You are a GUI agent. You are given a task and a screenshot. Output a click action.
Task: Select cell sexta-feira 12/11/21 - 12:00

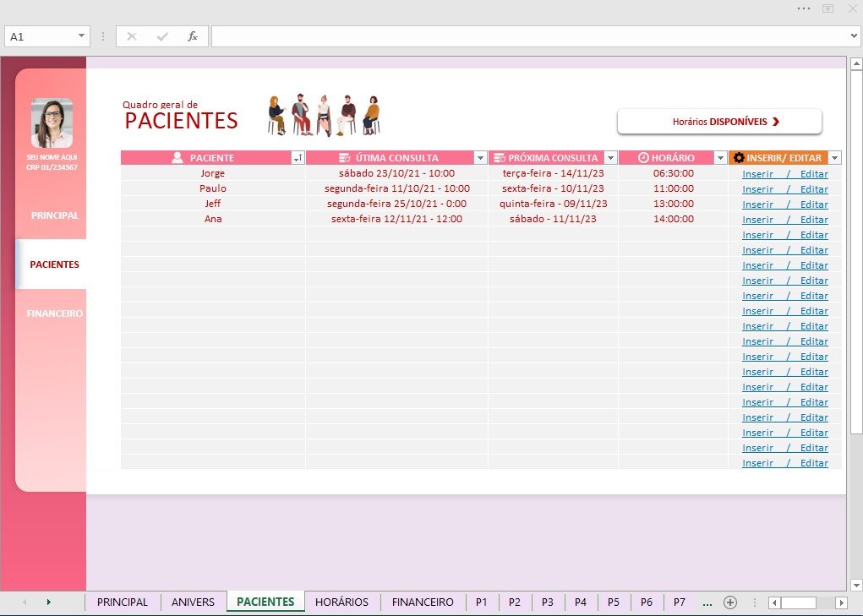point(396,219)
